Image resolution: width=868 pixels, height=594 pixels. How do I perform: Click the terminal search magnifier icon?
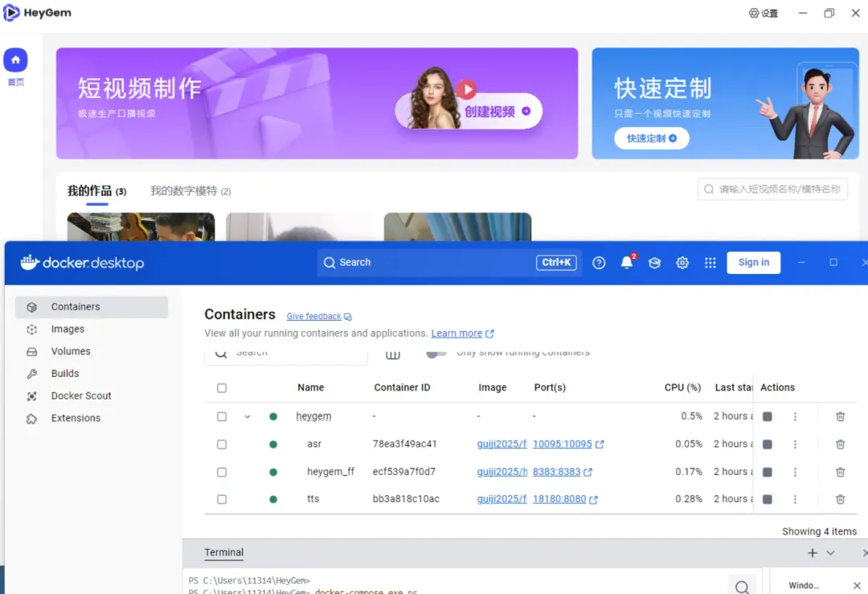point(743,586)
